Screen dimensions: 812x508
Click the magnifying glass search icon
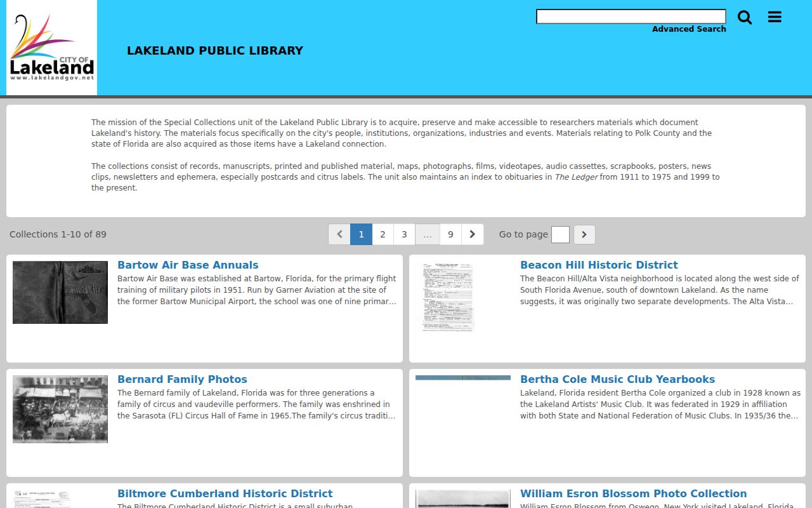point(745,18)
